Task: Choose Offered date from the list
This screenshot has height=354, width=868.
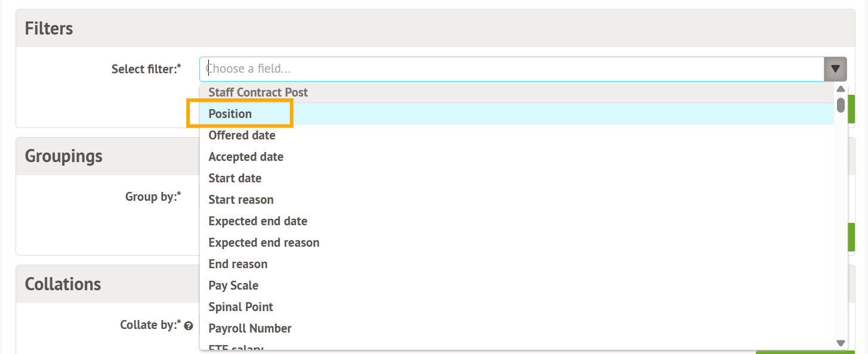Action: coord(242,135)
